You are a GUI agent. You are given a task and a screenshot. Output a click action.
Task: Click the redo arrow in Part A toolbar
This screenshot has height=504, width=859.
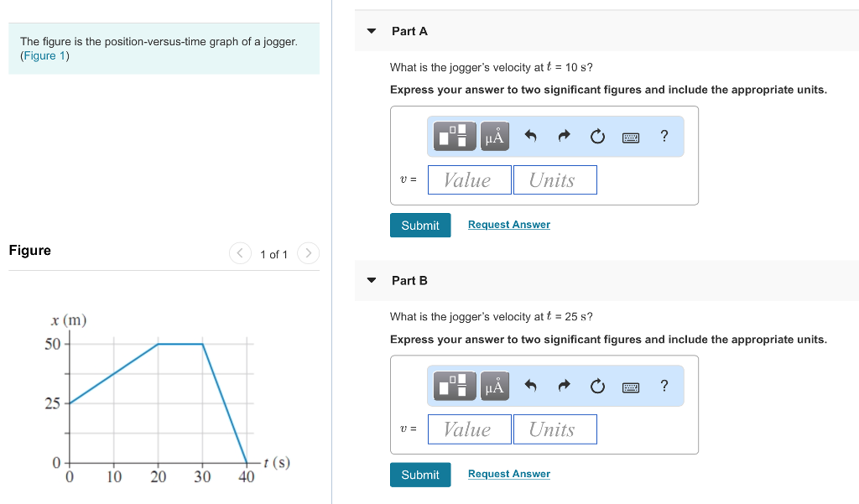(x=564, y=137)
